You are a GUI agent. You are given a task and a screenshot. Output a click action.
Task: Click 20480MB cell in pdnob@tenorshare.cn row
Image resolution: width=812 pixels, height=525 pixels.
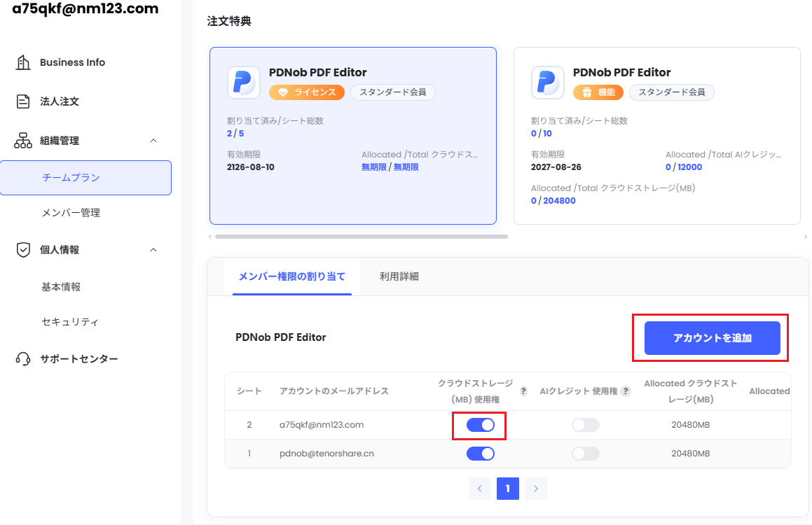click(x=690, y=453)
